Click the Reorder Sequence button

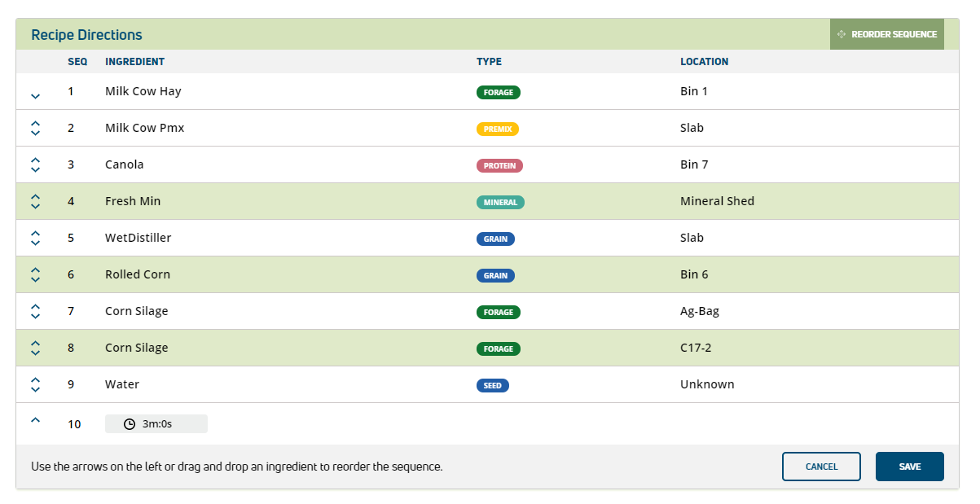pos(887,34)
